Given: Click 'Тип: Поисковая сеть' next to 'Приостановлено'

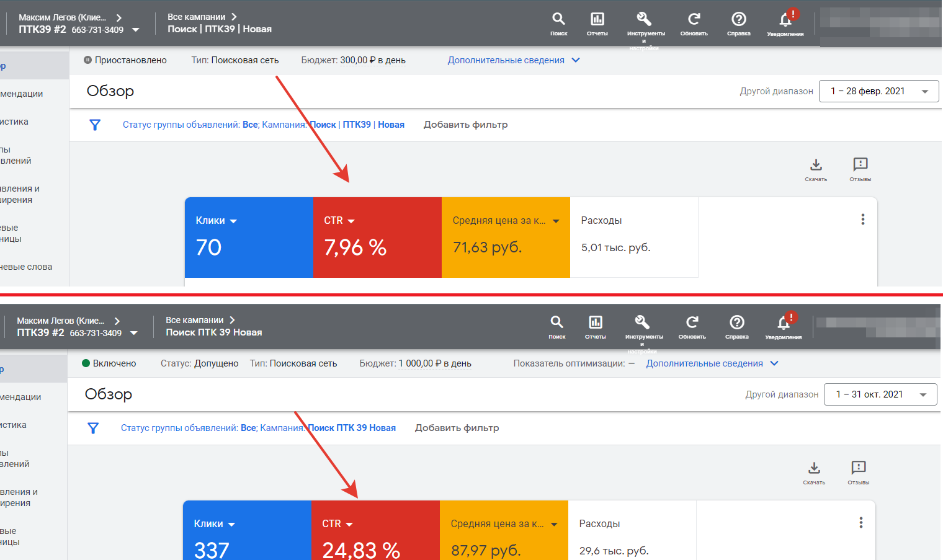Looking at the screenshot, I should tap(235, 60).
